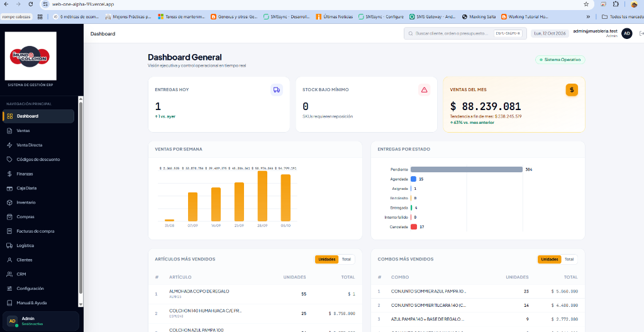
Task: Click the sidebar scrollbar down arrow
Action: pos(80,304)
